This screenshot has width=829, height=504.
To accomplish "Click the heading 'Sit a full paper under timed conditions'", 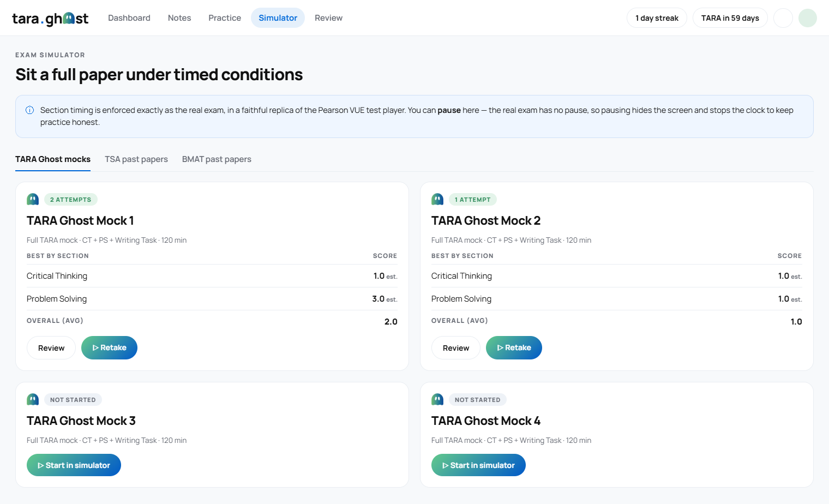I will 159,75.
